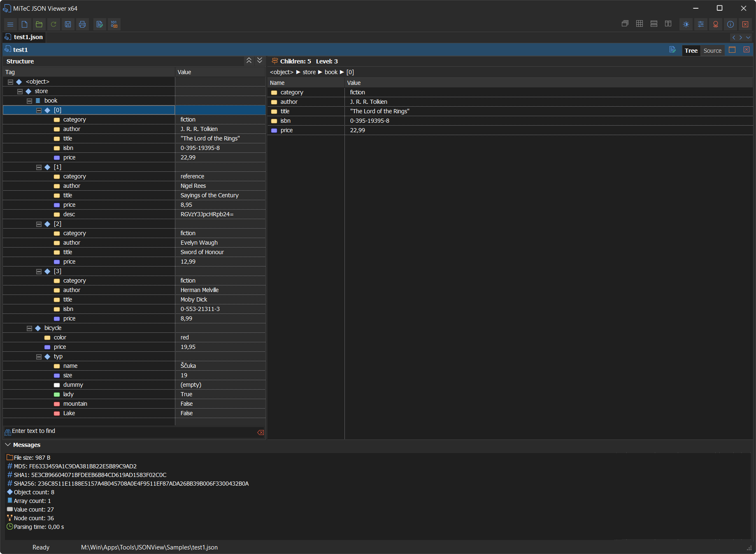Click the red exit icon in main toolbar
This screenshot has width=756, height=554.
coord(745,24)
